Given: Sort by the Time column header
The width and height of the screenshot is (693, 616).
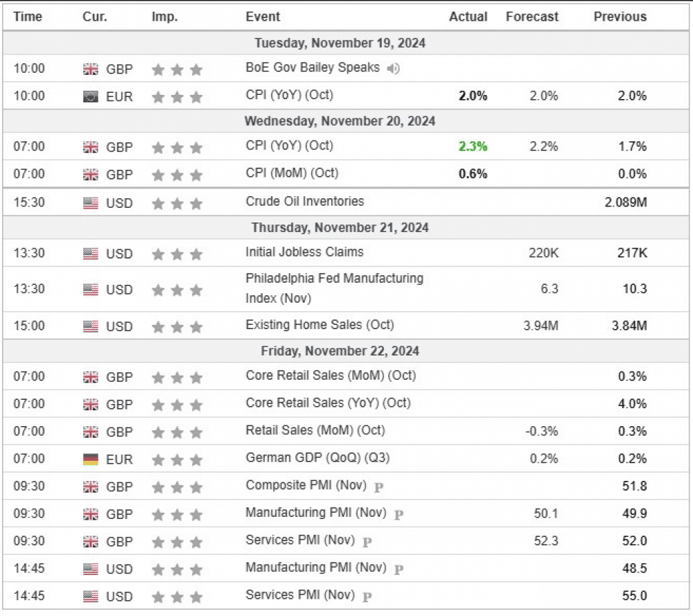Looking at the screenshot, I should 28,17.
